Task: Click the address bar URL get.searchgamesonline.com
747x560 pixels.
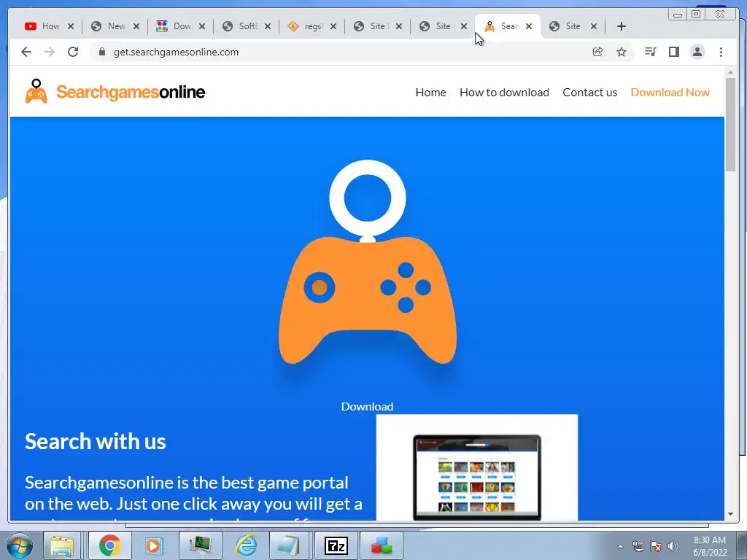Action: pos(176,52)
